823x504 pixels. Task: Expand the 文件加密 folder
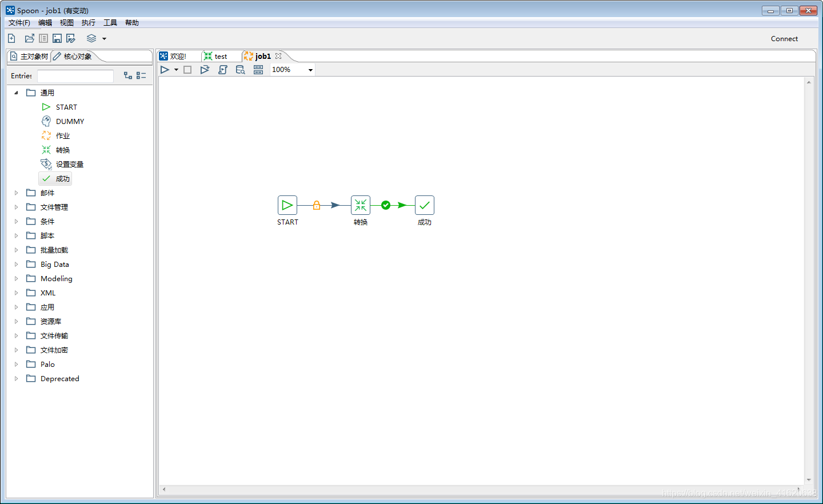coord(16,350)
